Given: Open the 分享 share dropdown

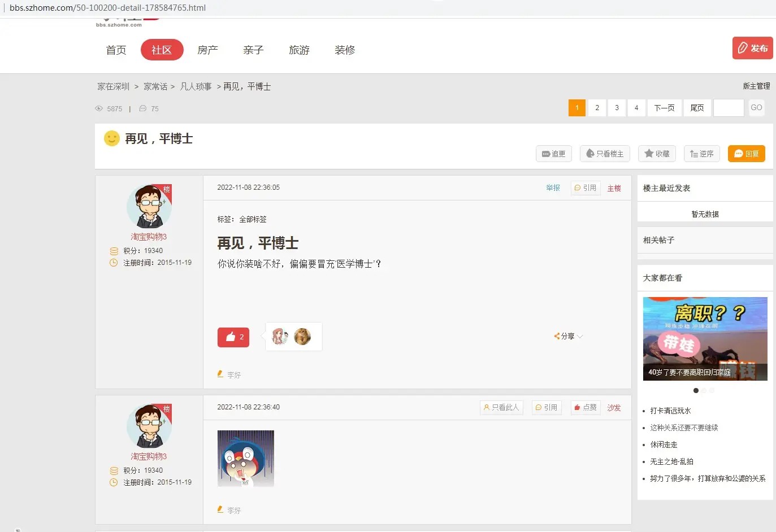Looking at the screenshot, I should coord(568,336).
